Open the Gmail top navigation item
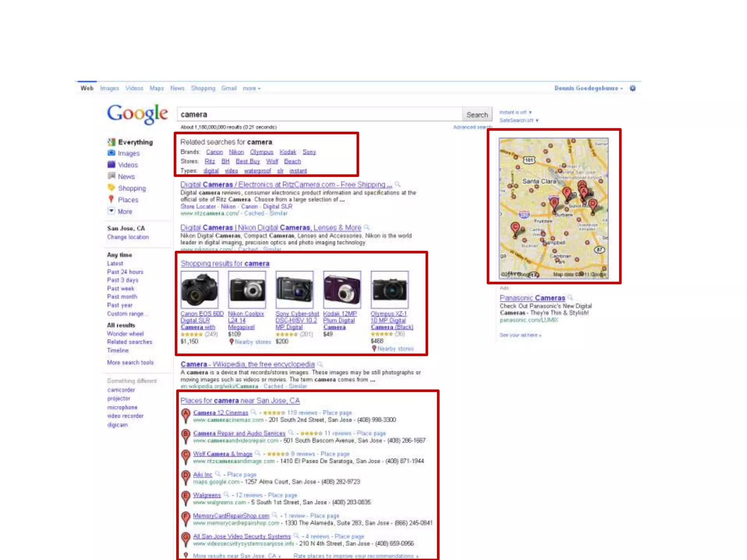The height and width of the screenshot is (560, 747). tap(229, 88)
